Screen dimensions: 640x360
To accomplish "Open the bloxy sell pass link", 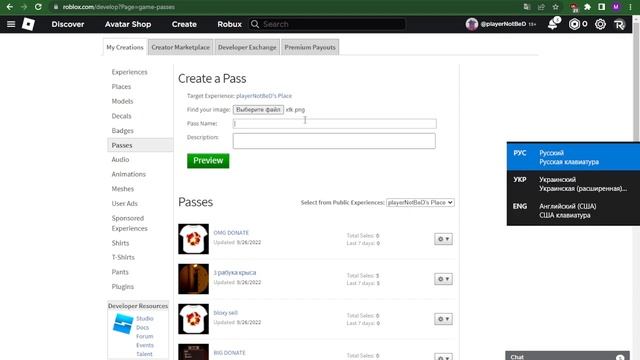I will coord(225,313).
